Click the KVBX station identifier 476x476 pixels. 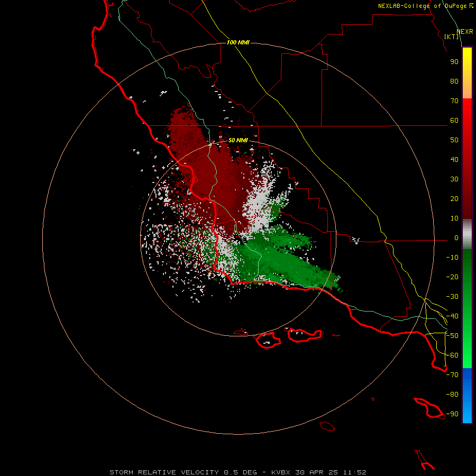281,472
